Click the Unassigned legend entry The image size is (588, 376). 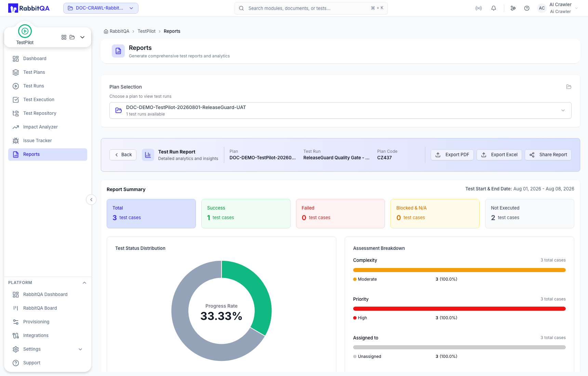tap(367, 357)
